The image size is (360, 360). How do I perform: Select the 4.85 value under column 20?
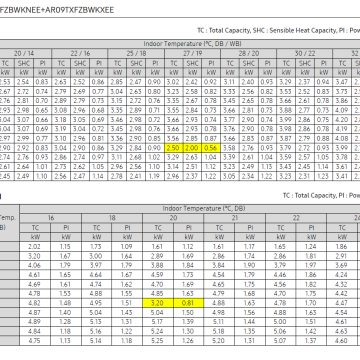click(x=158, y=294)
